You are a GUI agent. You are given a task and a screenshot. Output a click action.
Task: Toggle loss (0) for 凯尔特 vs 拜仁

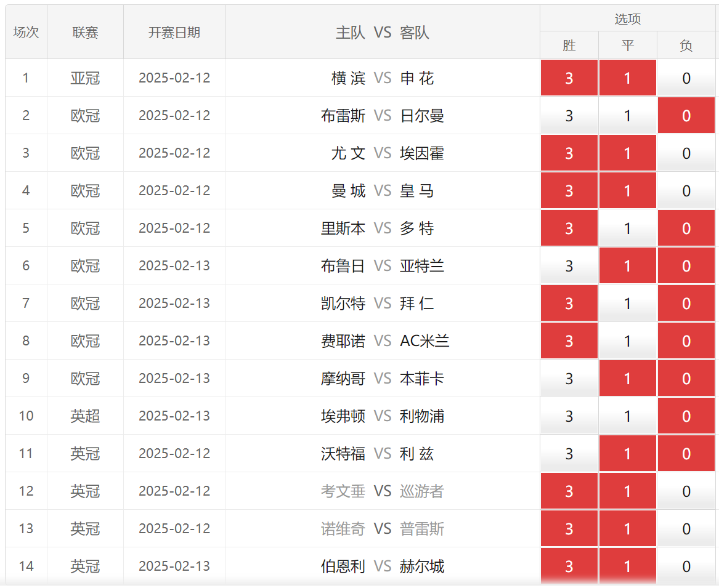(686, 304)
